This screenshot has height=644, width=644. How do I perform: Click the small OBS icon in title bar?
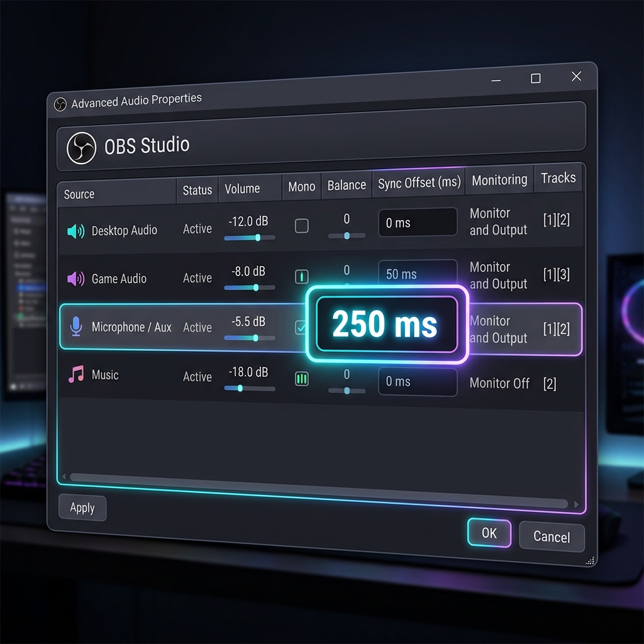pos(60,104)
